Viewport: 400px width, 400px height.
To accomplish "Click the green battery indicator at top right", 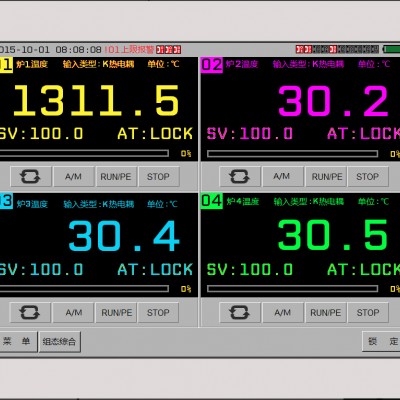I will [x=391, y=49].
